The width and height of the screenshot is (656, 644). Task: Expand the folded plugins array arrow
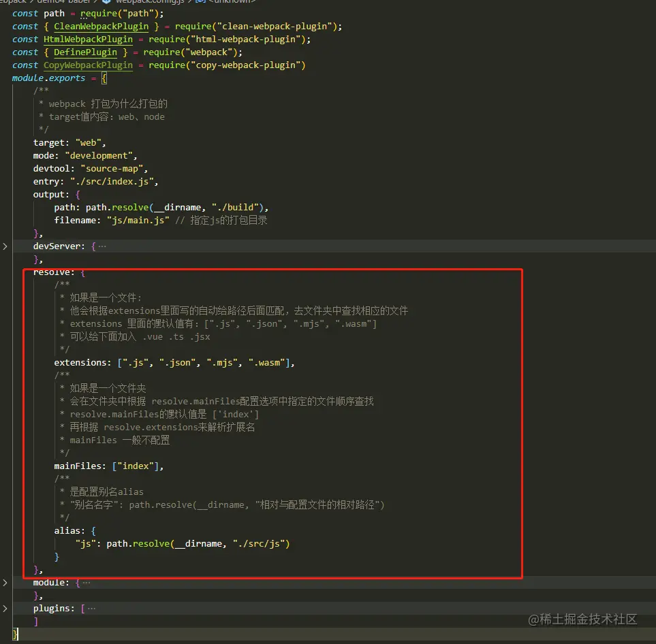point(5,609)
